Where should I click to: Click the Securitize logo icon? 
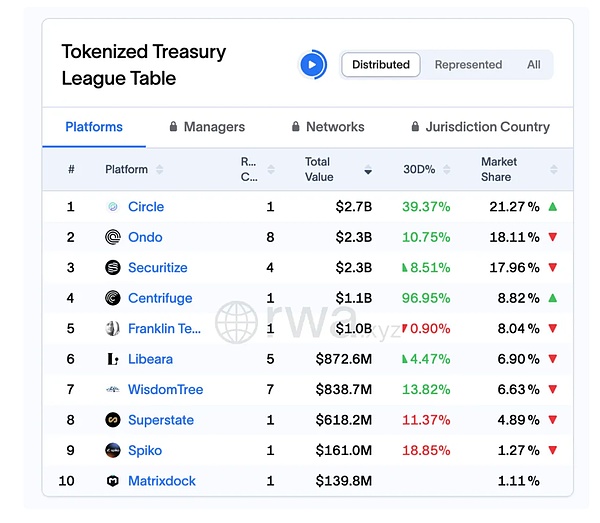tap(113, 268)
